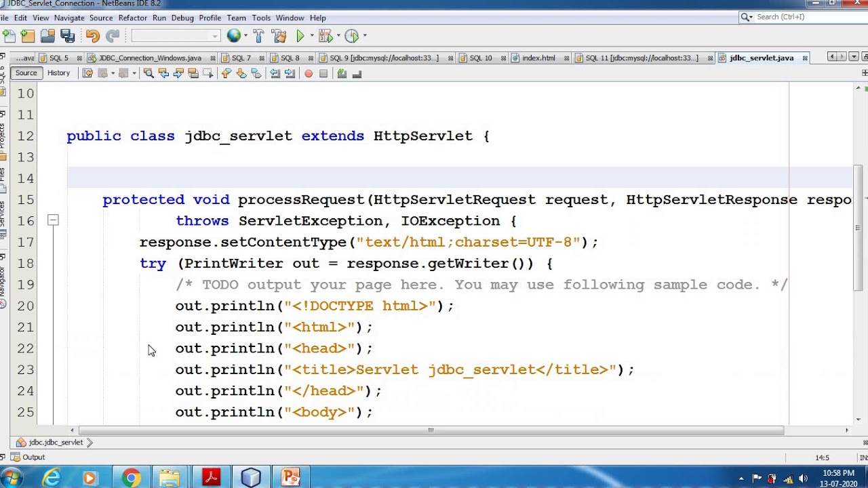
Task: Open the project configuration combo box
Action: (176, 35)
